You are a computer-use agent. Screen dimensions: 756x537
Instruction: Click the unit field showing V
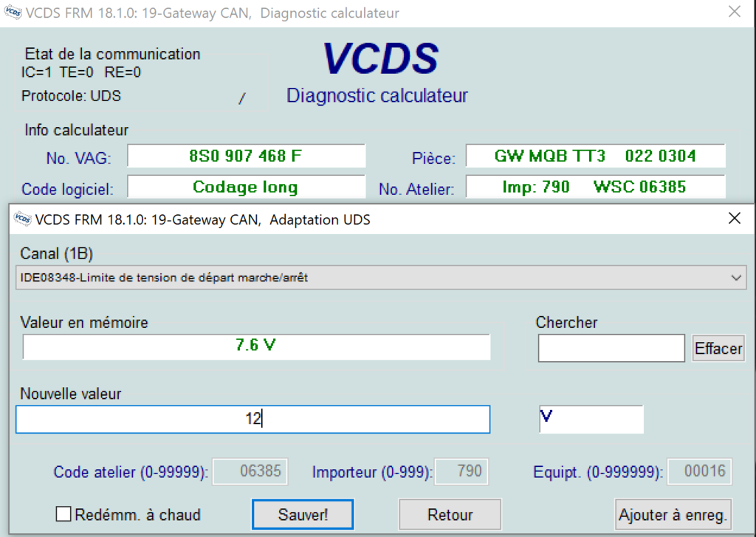pyautogui.click(x=591, y=419)
